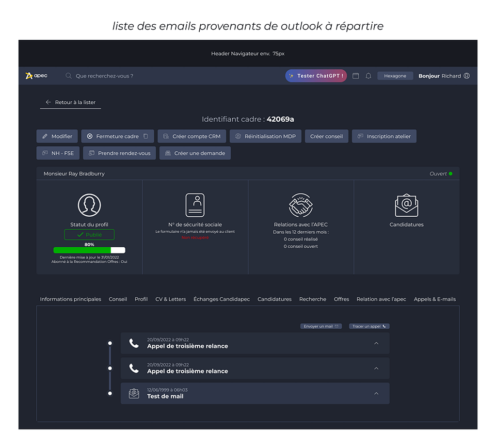Click the calendar icon in top bar
Viewport: 496px width, 448px height.
click(355, 76)
